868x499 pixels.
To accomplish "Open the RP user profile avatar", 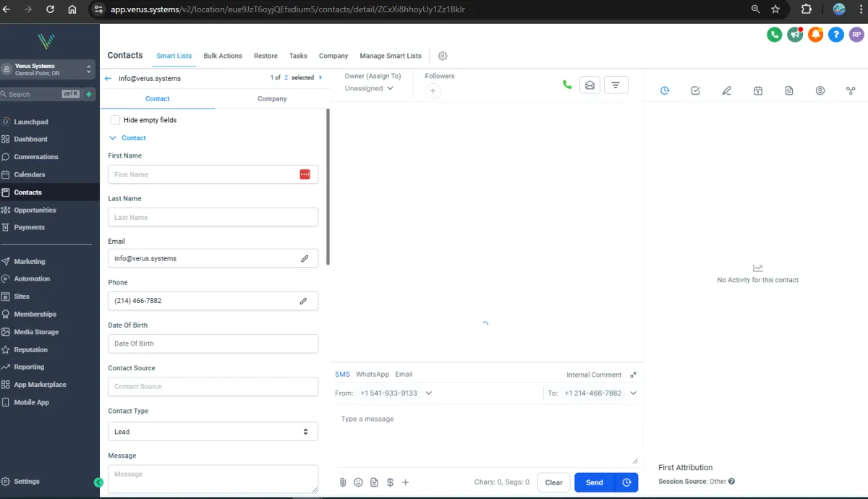I will coord(856,34).
